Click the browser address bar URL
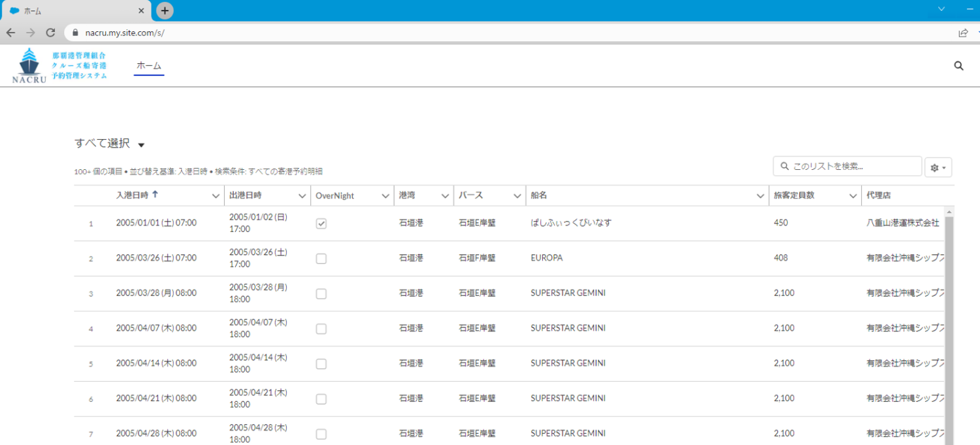 124,33
